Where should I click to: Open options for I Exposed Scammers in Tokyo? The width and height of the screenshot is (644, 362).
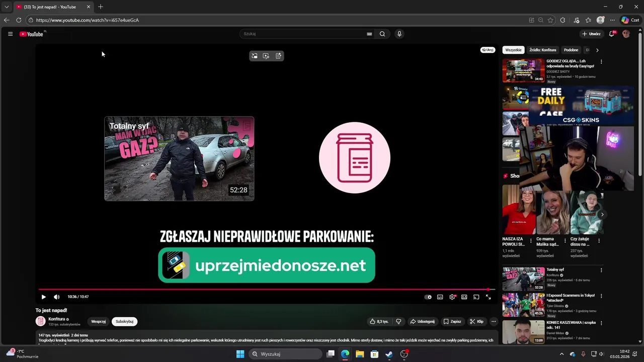coord(601,296)
